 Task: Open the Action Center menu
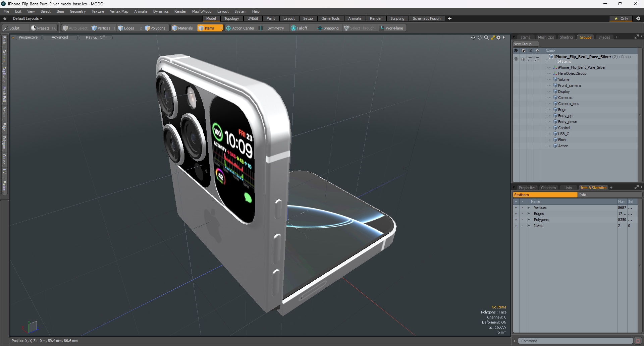coord(240,28)
